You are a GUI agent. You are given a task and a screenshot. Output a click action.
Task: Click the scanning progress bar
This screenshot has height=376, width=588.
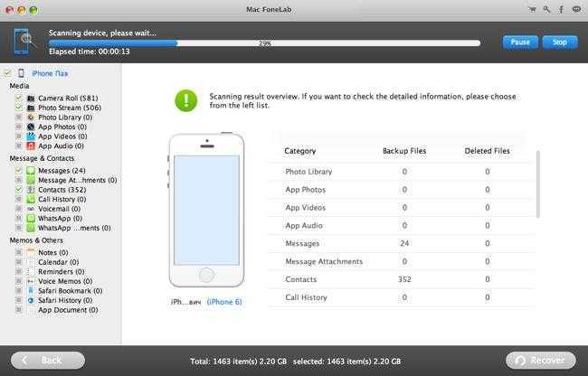coord(265,43)
